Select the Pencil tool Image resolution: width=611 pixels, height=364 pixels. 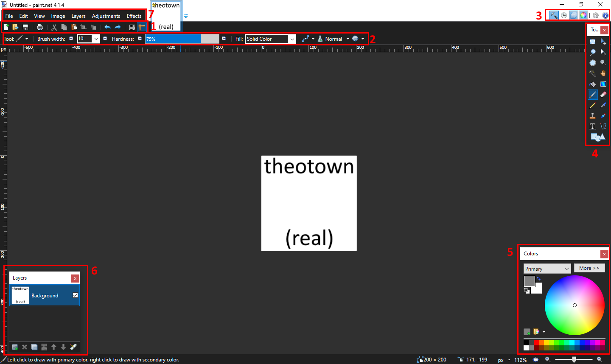click(593, 105)
